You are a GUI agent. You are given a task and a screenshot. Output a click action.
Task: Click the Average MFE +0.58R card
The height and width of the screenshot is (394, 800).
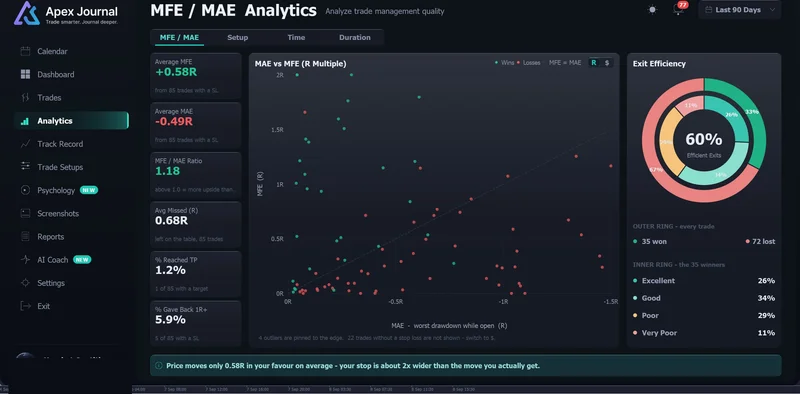click(196, 76)
